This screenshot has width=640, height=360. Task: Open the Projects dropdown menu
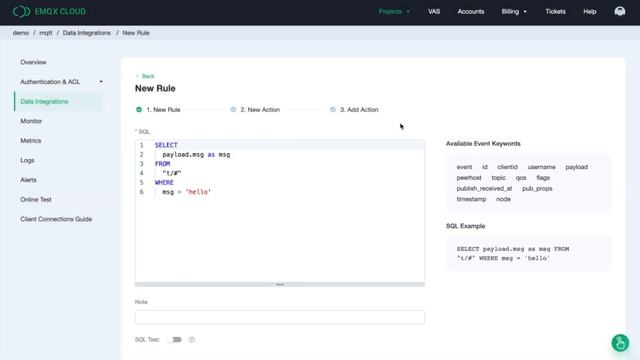tap(394, 11)
